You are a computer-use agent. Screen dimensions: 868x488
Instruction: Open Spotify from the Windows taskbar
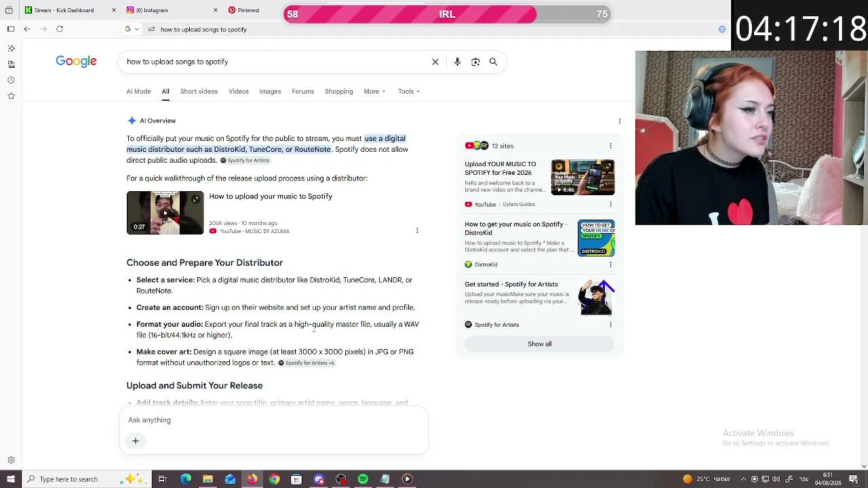click(363, 479)
